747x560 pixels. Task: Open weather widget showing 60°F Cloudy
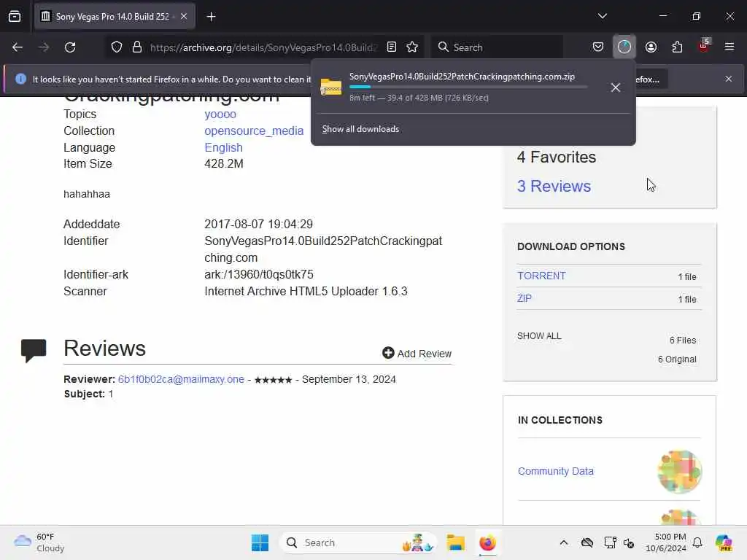pos(39,542)
